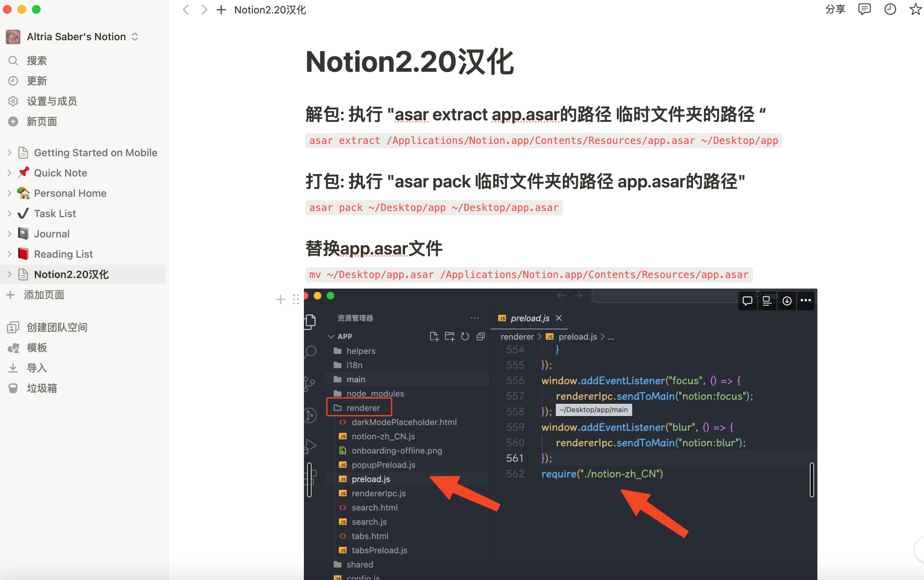Open 设置与成员 settings
The image size is (924, 580).
pyautogui.click(x=52, y=101)
